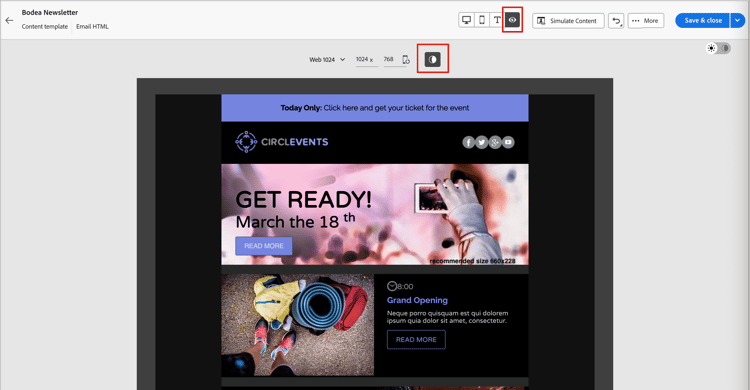Screen dimensions: 750x390
Task: Open the Facebook social icon
Action: pos(468,142)
